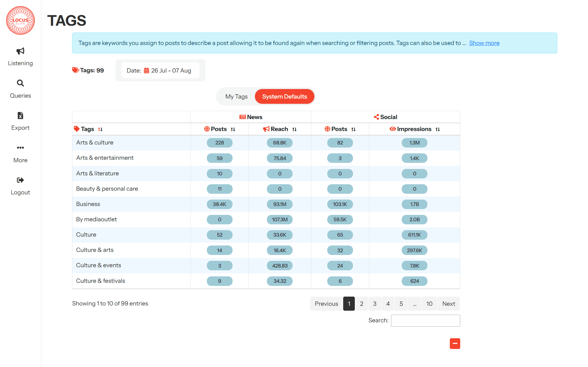Viewport: 588px width, 367px height.
Task: Click the calendar icon in date filter
Action: point(146,71)
